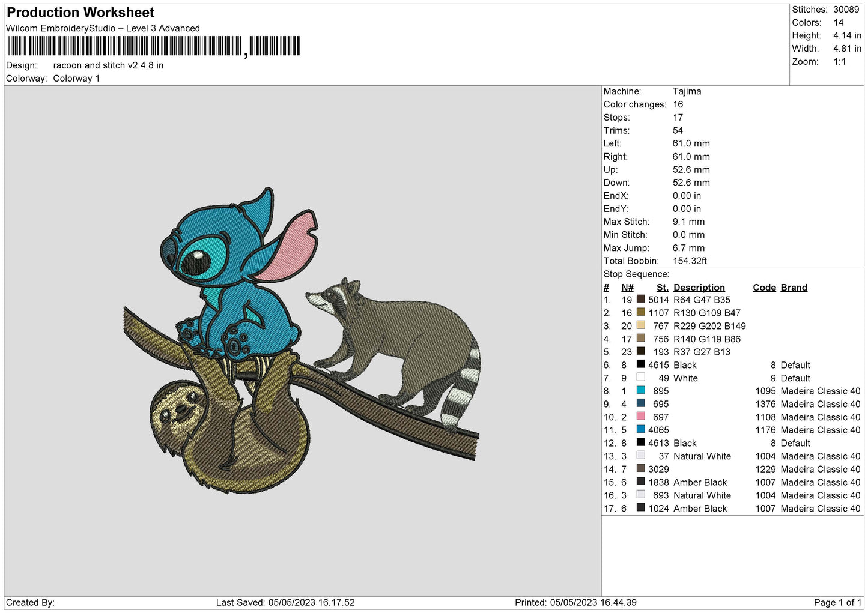
Task: Click 'Last Saved: 05/05/2023 16.17.52' footer text
Action: (285, 602)
